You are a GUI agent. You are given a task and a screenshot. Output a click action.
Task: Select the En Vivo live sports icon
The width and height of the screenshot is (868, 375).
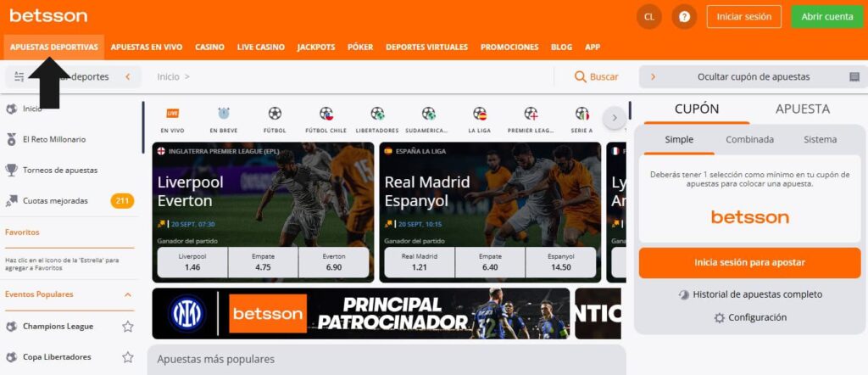pyautogui.click(x=172, y=119)
